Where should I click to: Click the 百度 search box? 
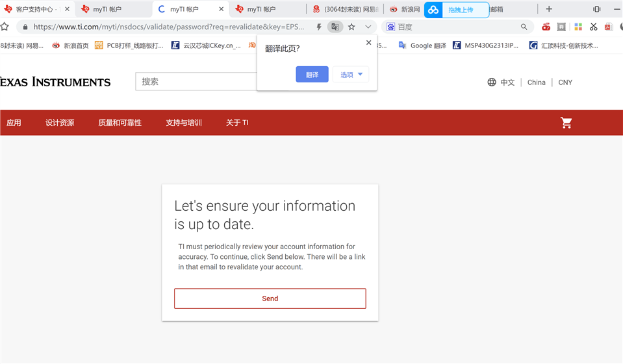click(457, 27)
